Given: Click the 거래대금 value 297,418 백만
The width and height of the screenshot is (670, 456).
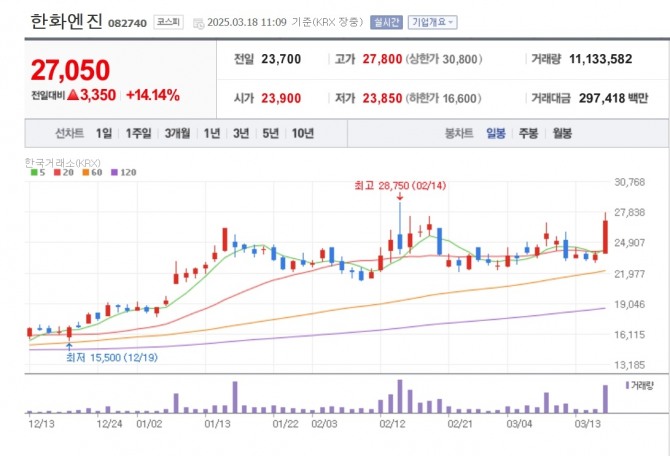Looking at the screenshot, I should (614, 98).
